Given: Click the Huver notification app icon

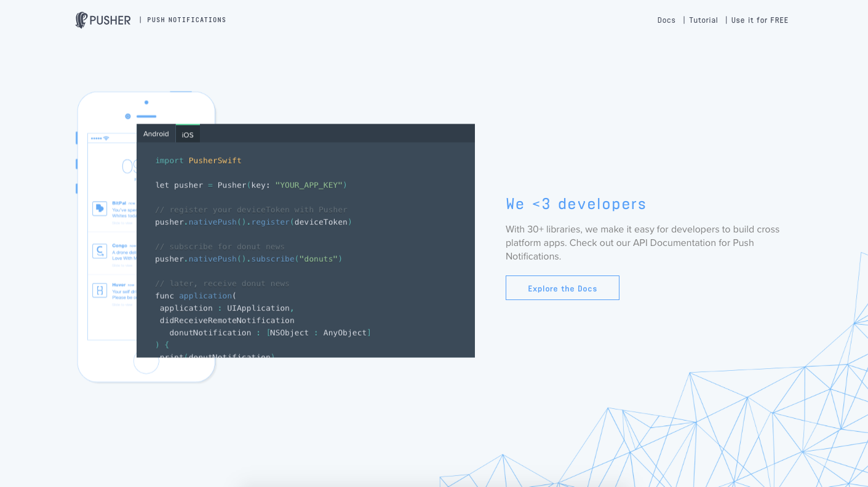Looking at the screenshot, I should [x=100, y=290].
